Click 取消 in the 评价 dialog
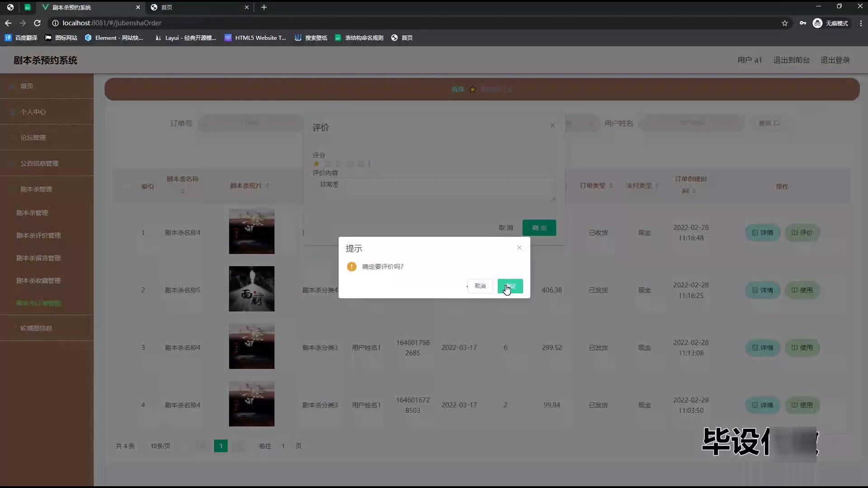 [x=506, y=228]
